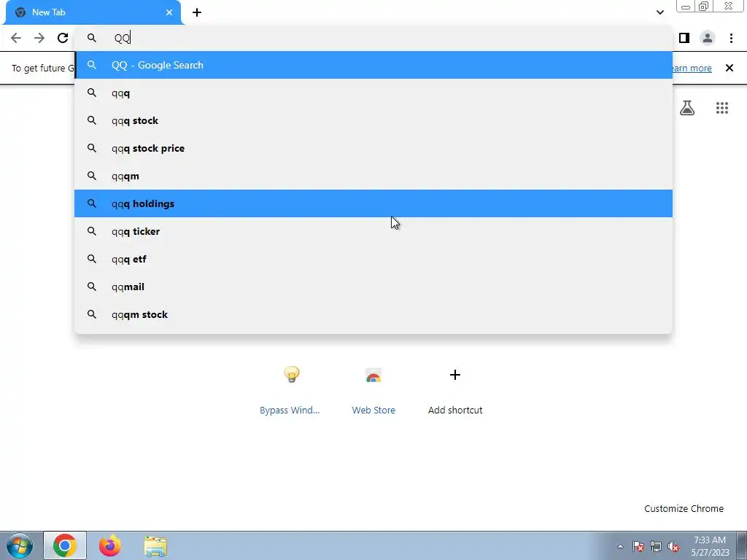Open the Bypass Wind... shortcut
The image size is (747, 560).
(290, 389)
